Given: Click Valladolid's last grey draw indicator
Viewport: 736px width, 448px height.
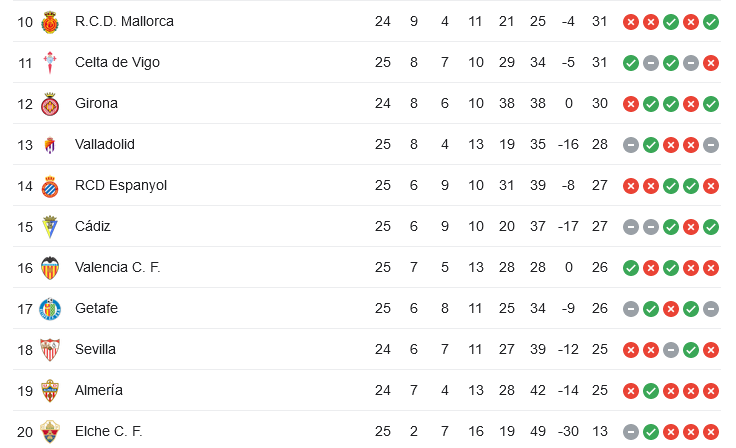Looking at the screenshot, I should coord(711,145).
